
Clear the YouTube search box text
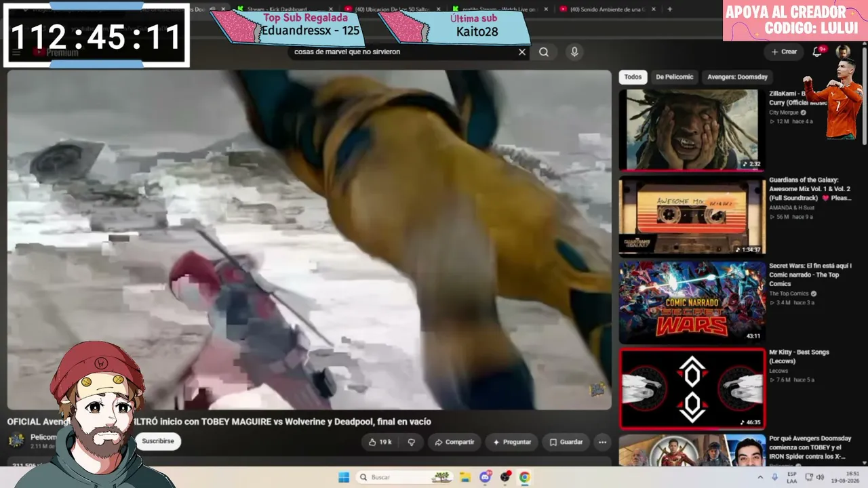(522, 52)
